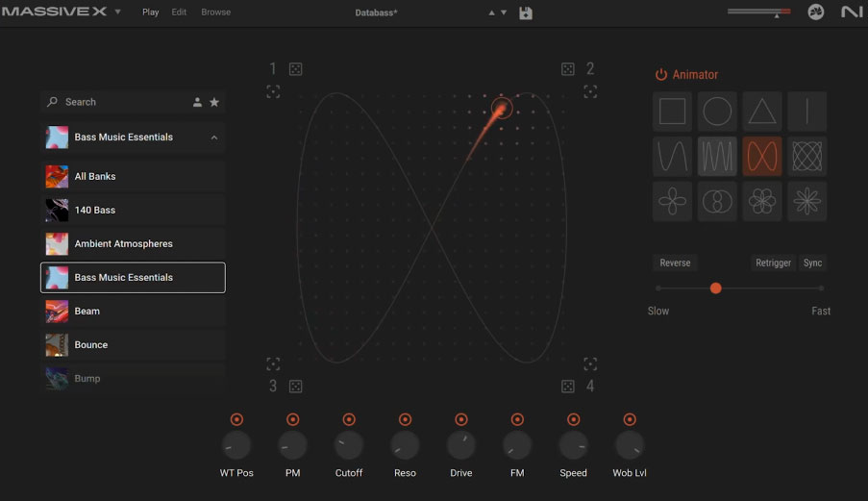Randomize corner 2 with dice icon
This screenshot has height=501, width=868.
pyautogui.click(x=568, y=69)
